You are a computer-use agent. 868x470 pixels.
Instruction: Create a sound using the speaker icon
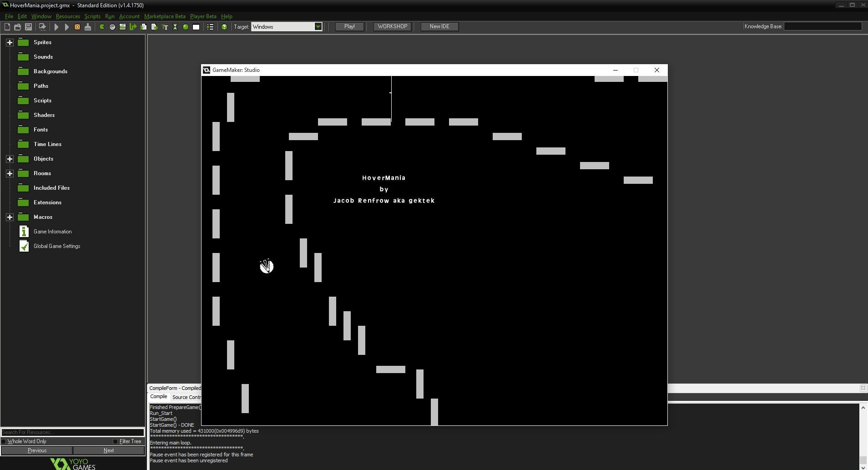click(112, 27)
